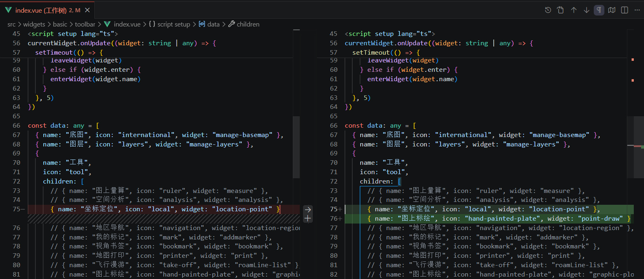Click commented "地区导航" line in left pane

175,228
